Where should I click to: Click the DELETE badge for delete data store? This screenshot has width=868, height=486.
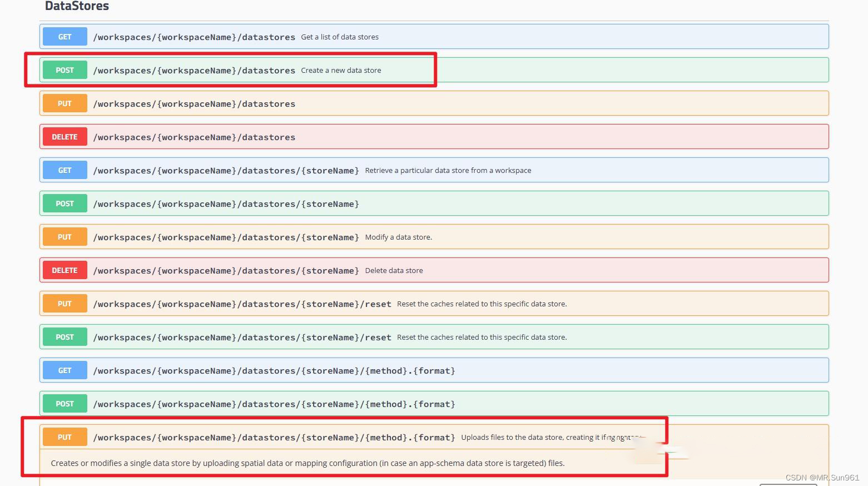(x=65, y=270)
